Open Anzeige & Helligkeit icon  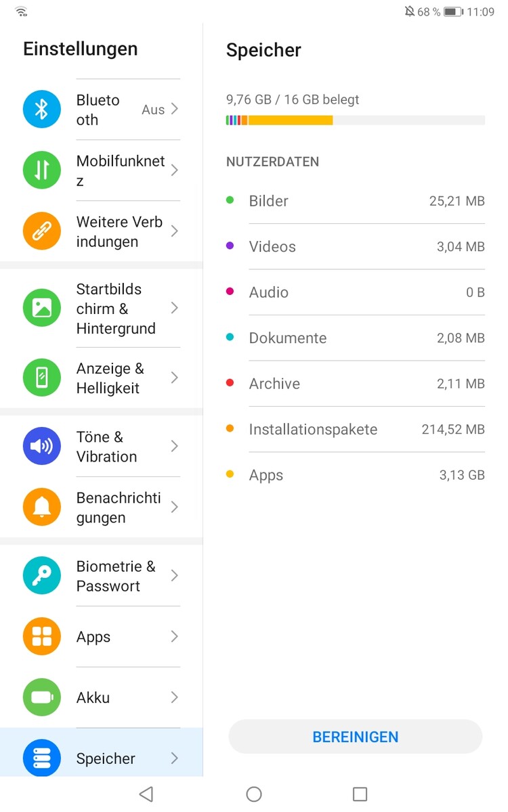[42, 378]
